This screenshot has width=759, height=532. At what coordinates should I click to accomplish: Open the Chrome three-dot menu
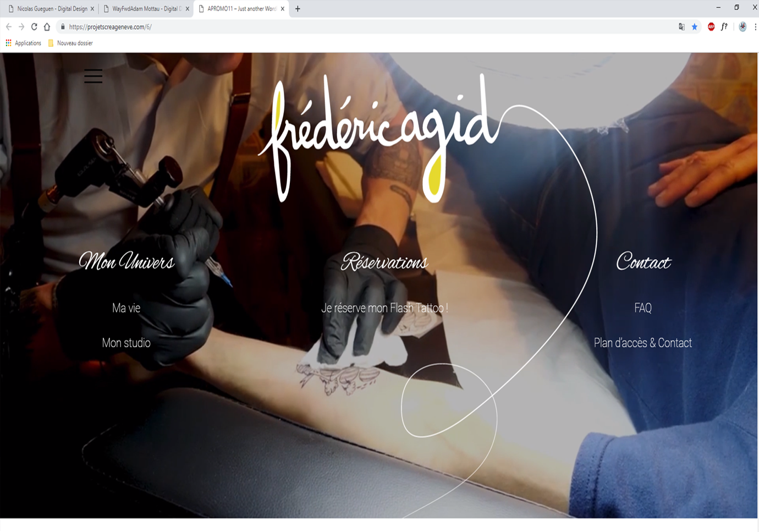(755, 27)
